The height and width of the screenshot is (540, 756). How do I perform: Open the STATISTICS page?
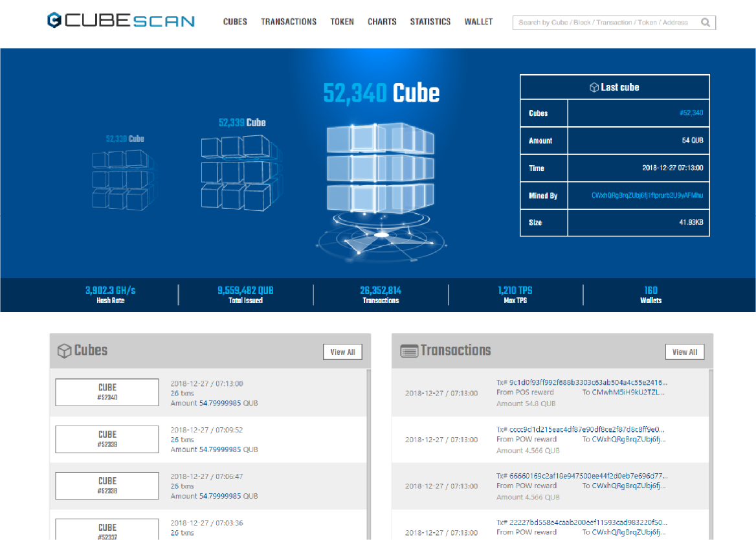430,21
